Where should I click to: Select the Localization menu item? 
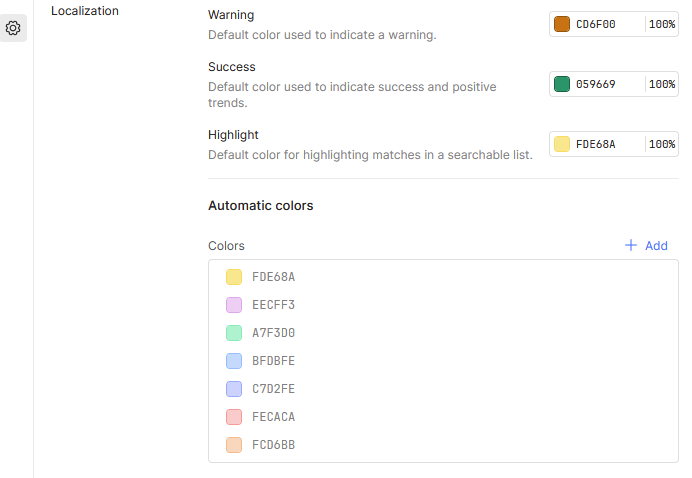[85, 11]
